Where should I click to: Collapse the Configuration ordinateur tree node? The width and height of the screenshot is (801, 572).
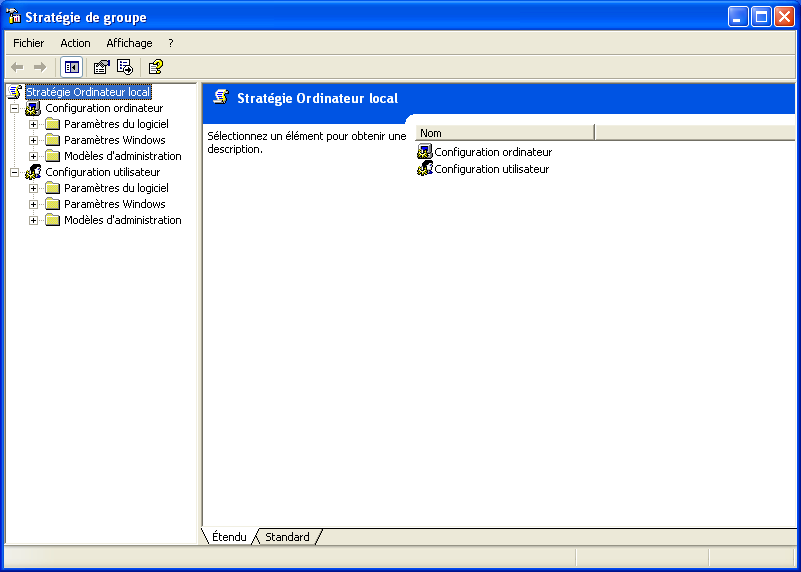coord(15,108)
